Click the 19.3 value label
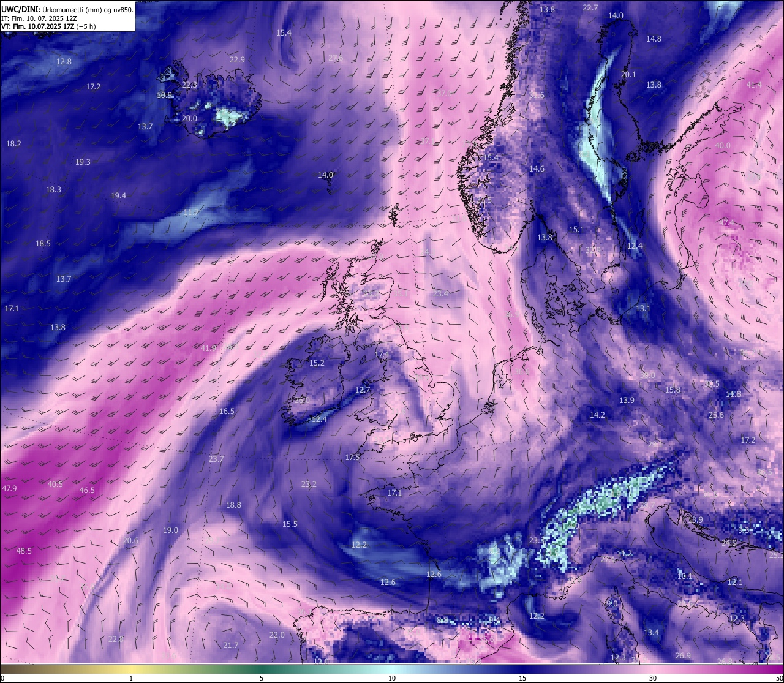 pyautogui.click(x=83, y=162)
